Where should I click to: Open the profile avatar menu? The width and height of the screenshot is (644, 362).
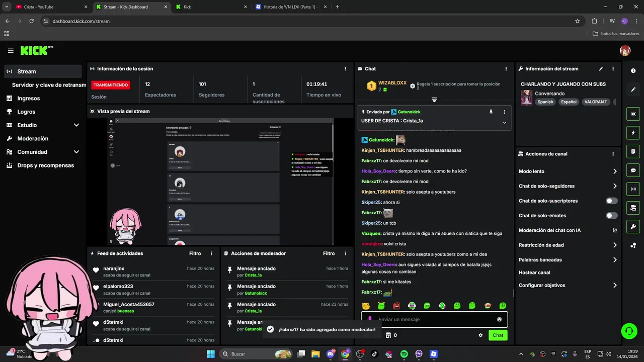click(x=625, y=51)
